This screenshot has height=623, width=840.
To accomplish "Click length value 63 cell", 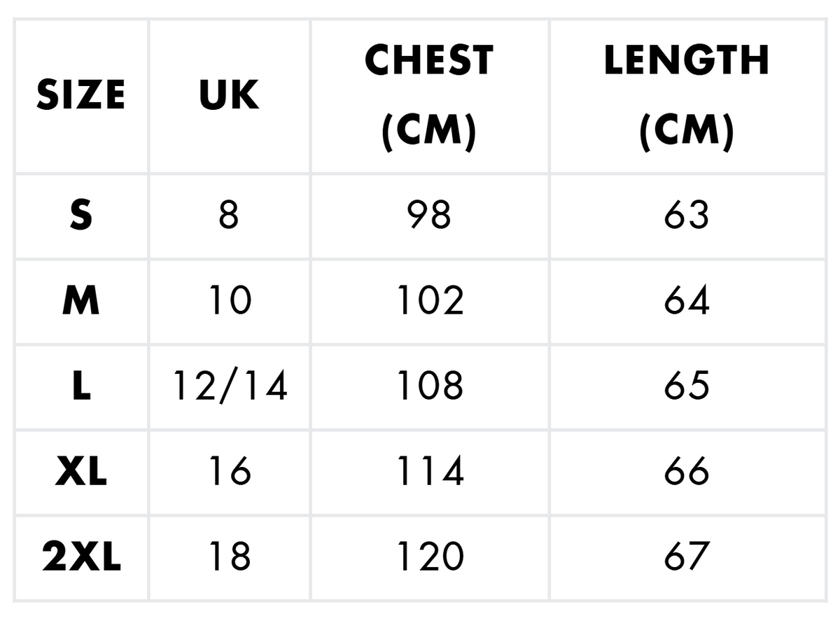I will [x=687, y=216].
